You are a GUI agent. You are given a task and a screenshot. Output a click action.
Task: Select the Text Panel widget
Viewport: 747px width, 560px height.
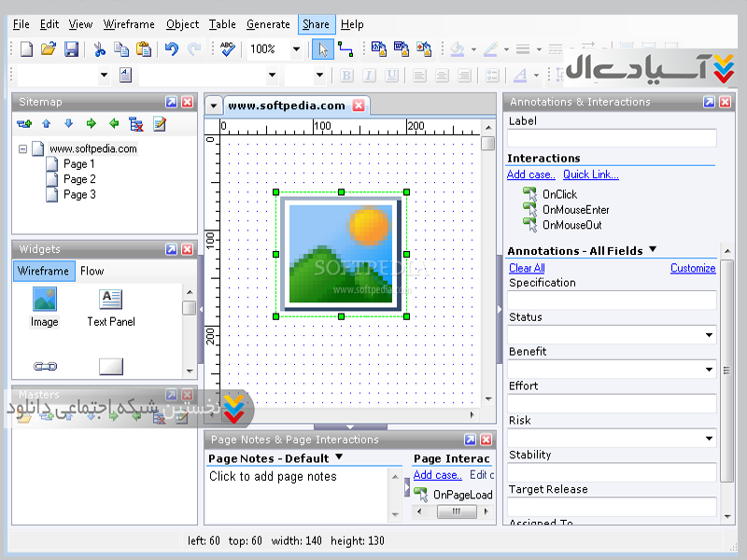pos(111,307)
